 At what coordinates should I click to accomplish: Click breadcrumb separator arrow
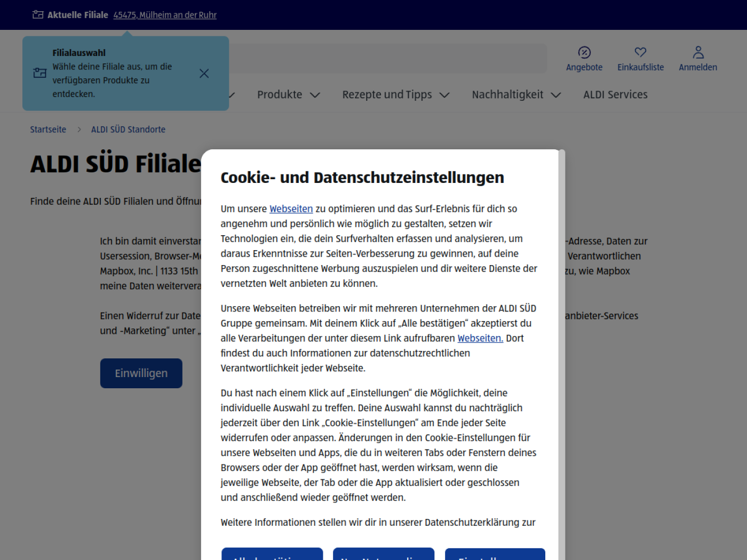coord(79,130)
